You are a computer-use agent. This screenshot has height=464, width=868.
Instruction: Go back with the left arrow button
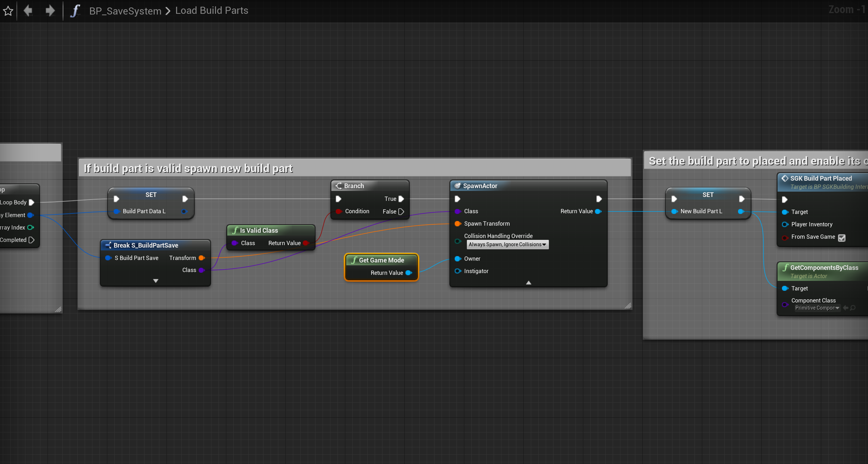28,11
